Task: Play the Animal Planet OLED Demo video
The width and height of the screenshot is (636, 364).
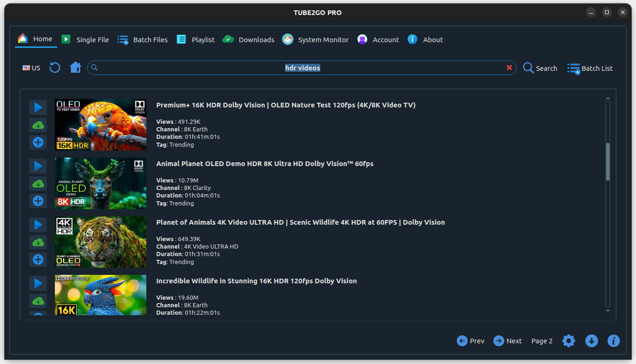Action: (x=38, y=166)
